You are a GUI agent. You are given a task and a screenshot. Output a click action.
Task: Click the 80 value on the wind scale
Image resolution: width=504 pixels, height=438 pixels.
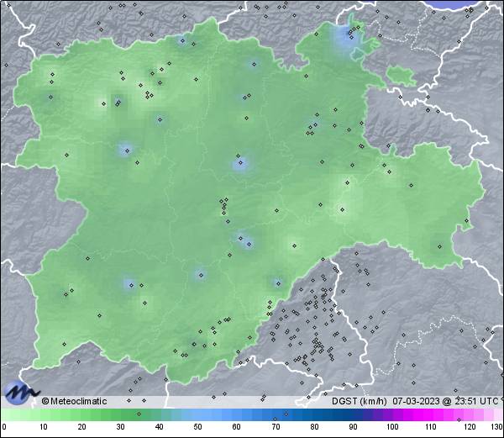click(314, 427)
